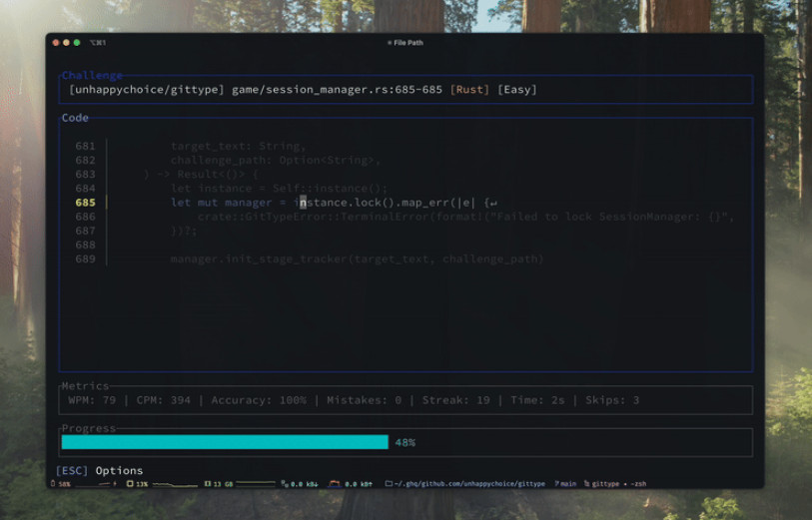This screenshot has width=812, height=520.
Task: Click the ⌥⌘1 shortcut label in title bar
Action: [97, 43]
